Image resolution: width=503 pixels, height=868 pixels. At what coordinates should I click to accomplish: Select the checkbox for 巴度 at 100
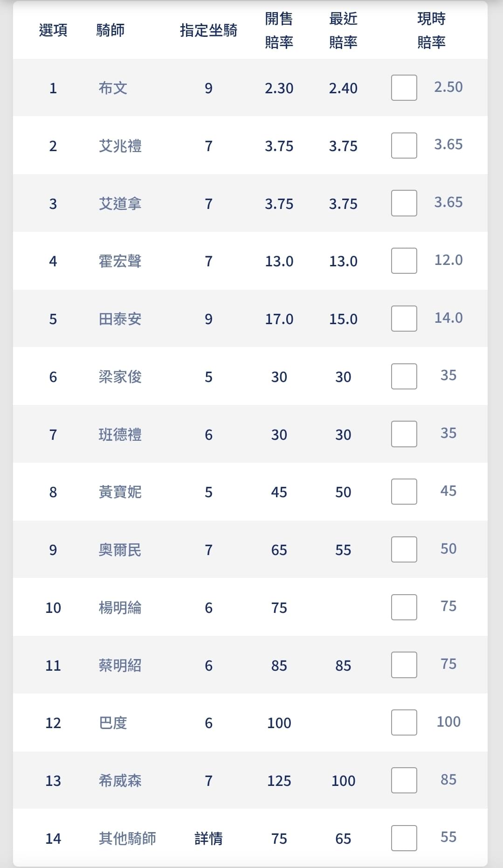coord(404,722)
